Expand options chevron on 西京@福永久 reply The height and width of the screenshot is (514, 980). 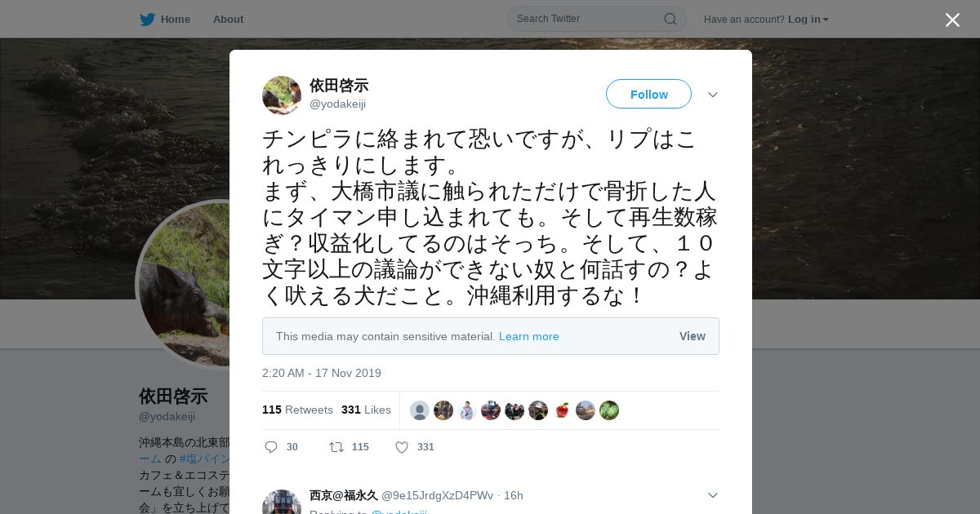point(713,495)
